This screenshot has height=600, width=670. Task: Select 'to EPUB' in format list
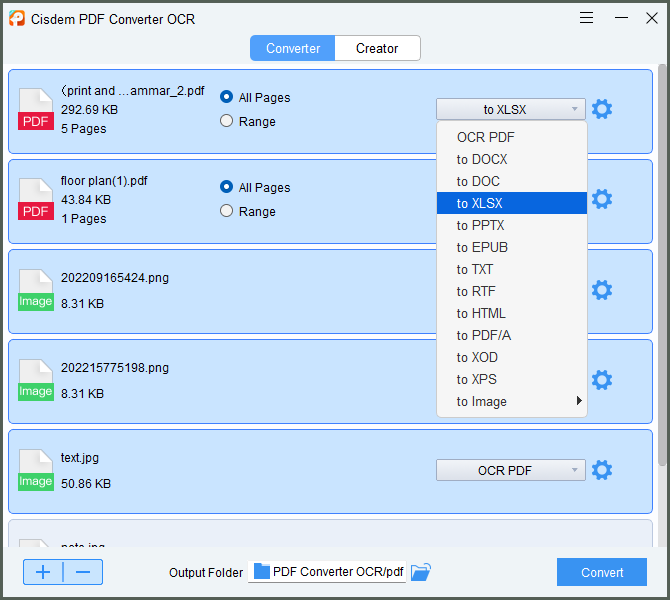[482, 247]
